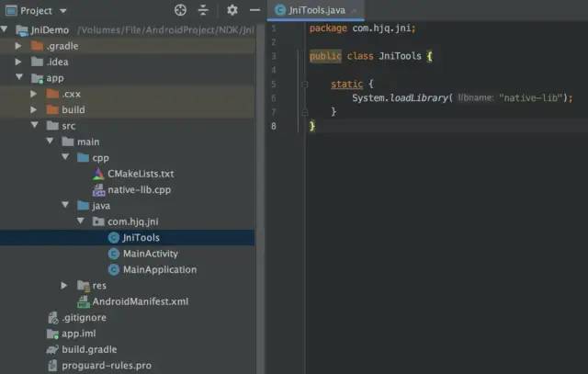
Task: Click the orange .cxx folder icon
Action: click(x=52, y=94)
